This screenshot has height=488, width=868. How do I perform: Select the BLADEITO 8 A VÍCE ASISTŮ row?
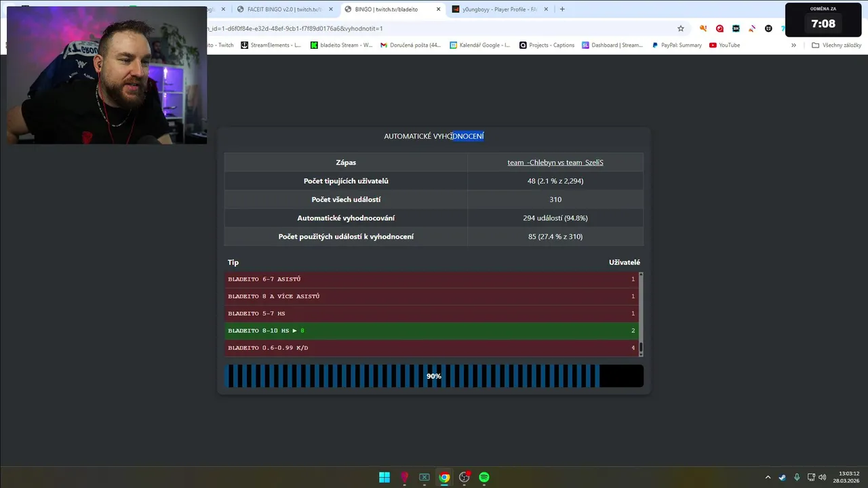coord(431,296)
